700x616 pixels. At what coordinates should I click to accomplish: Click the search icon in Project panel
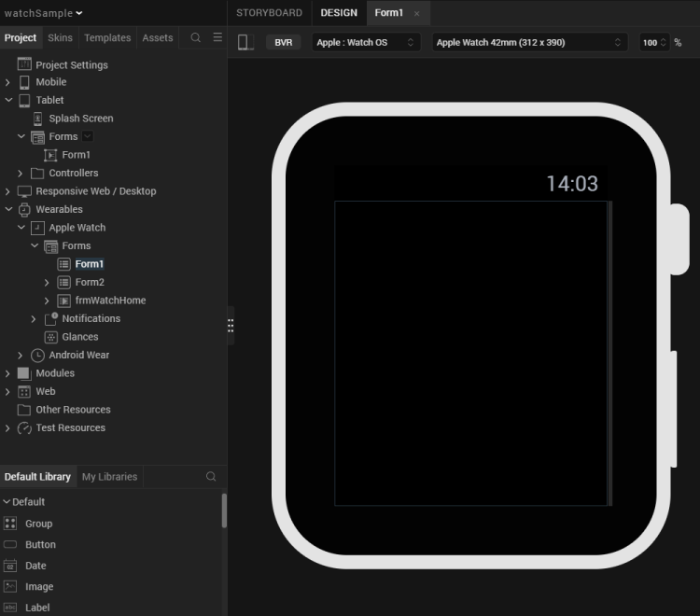pyautogui.click(x=195, y=38)
